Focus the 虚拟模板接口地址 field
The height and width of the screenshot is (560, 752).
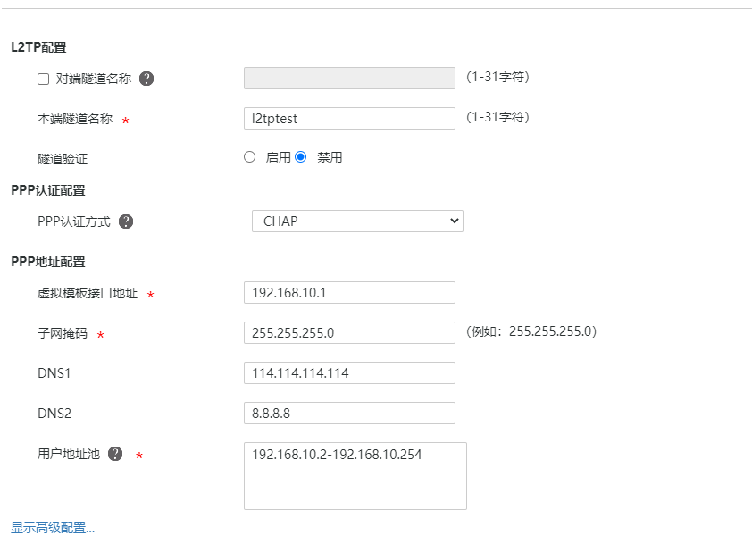tap(349, 292)
